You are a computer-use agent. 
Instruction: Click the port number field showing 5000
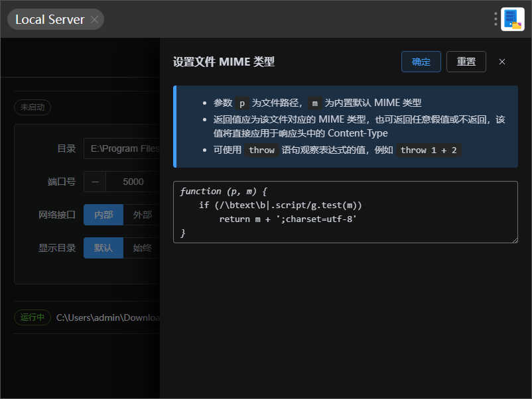click(133, 182)
